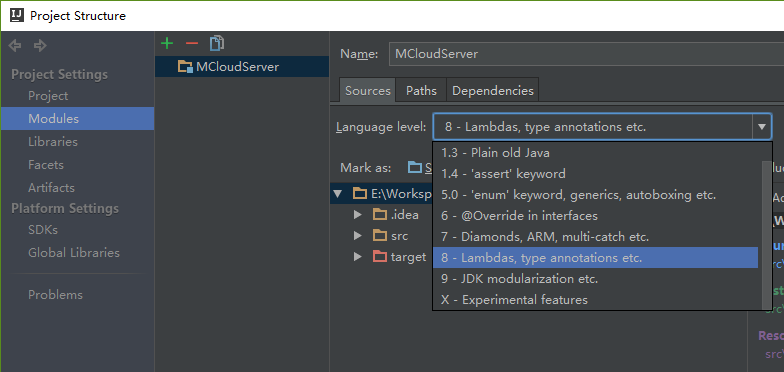Screen dimensions: 784x372
Task: Open the Dependencies tab
Action: [492, 90]
